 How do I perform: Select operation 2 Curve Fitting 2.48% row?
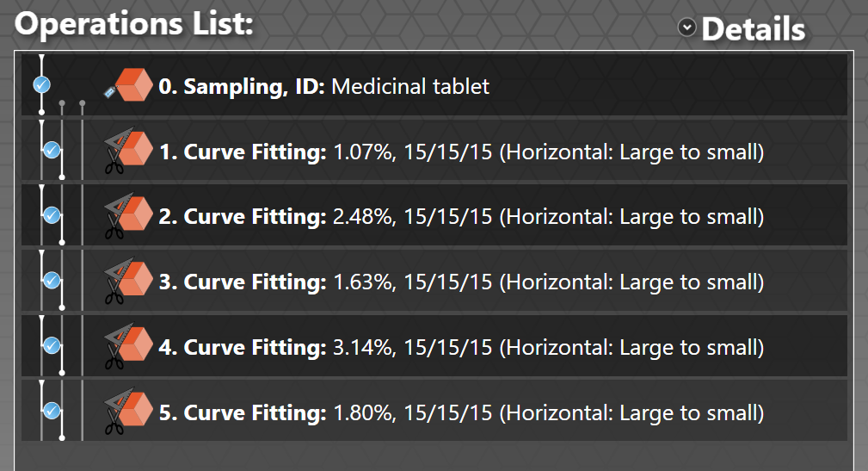(x=434, y=215)
